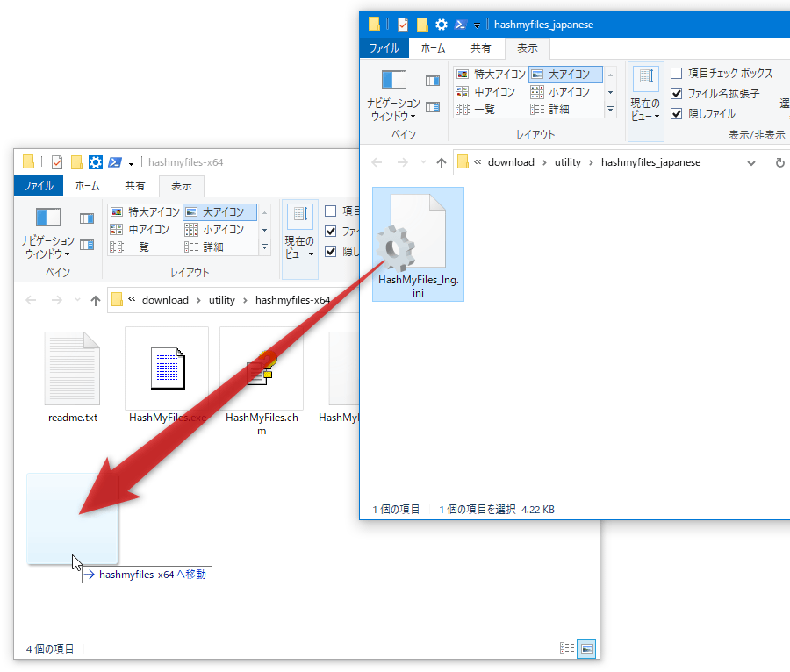Click gear settings icon in hashmyfiles-x64 title bar
790x672 pixels.
pos(95,162)
